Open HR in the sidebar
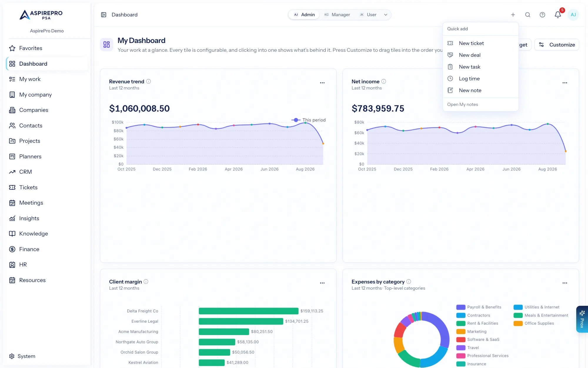This screenshot has height=368, width=588. pyautogui.click(x=47, y=265)
